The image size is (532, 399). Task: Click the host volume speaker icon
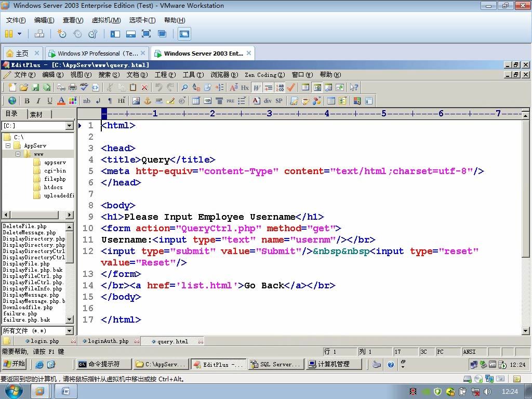pos(487,392)
